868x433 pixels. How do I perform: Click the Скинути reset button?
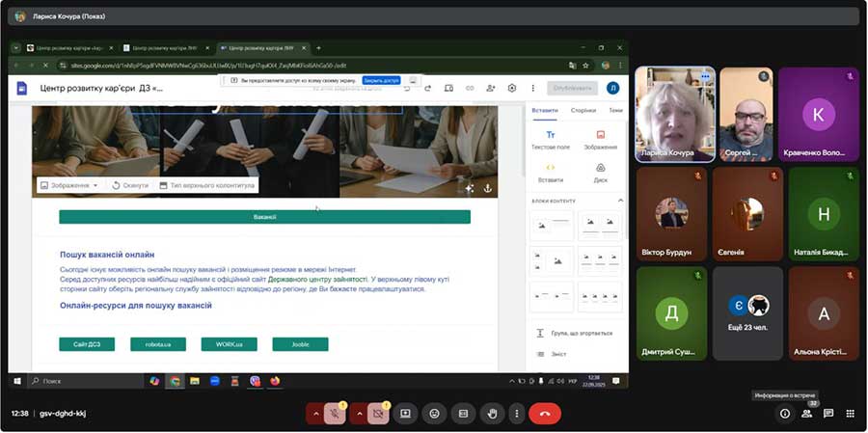coord(130,185)
